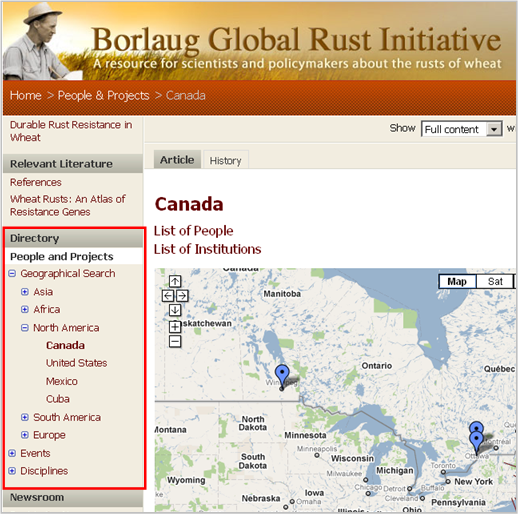Select Disciplines in the sidebar tree
The height and width of the screenshot is (514, 518).
(44, 471)
